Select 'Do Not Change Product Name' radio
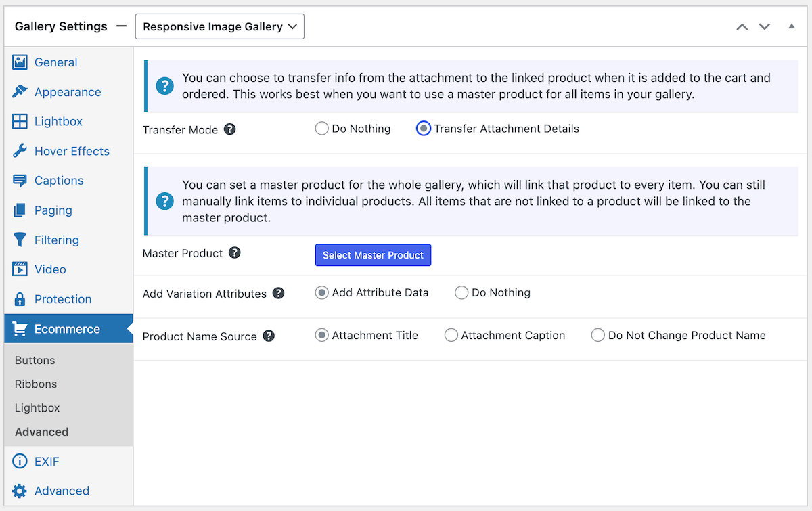This screenshot has height=511, width=812. pos(598,336)
